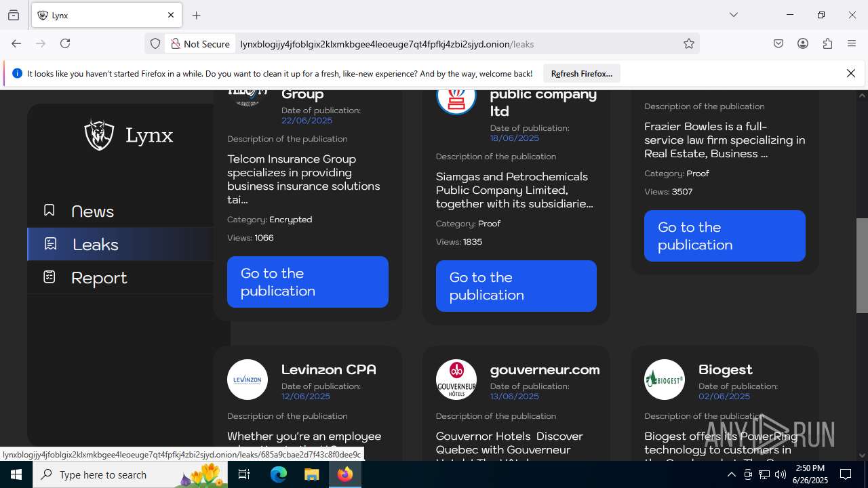Click the Gouverneur Hotels logo

tap(456, 380)
